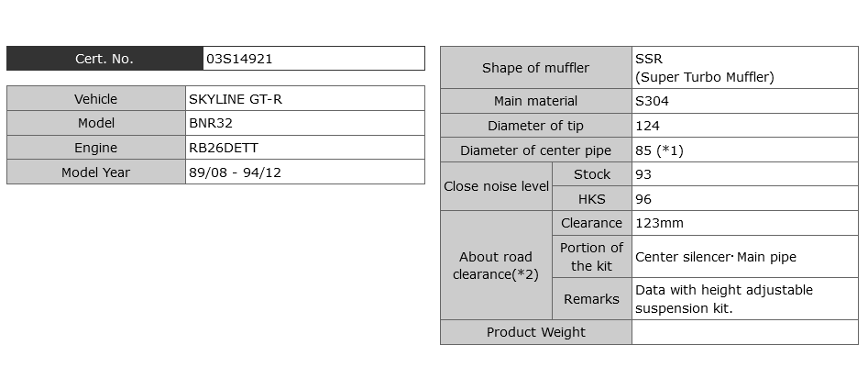Click the About road clearance(*2) cell
868x367 pixels.
click(496, 265)
